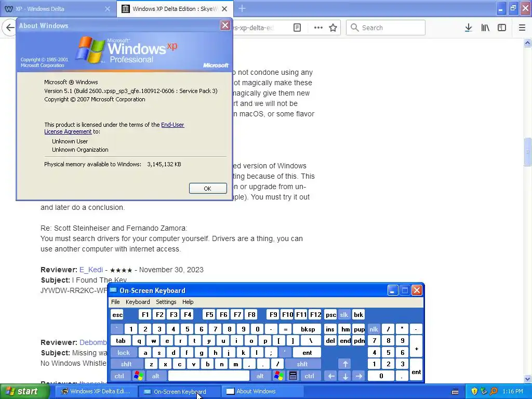
Task: Open Help menu in On-Screen Keyboard
Action: pos(188,302)
